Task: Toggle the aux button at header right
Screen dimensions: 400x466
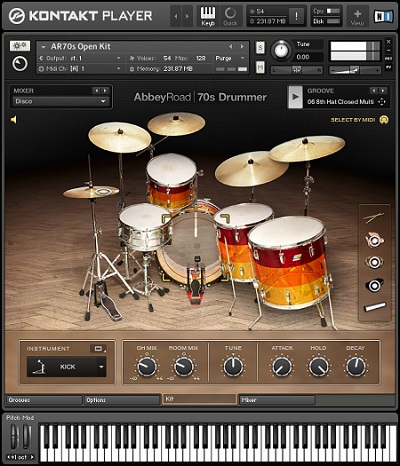Action: pyautogui.click(x=388, y=59)
